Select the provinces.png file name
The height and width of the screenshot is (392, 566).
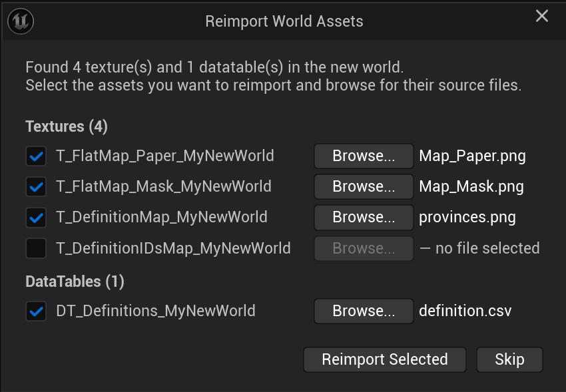pyautogui.click(x=467, y=218)
